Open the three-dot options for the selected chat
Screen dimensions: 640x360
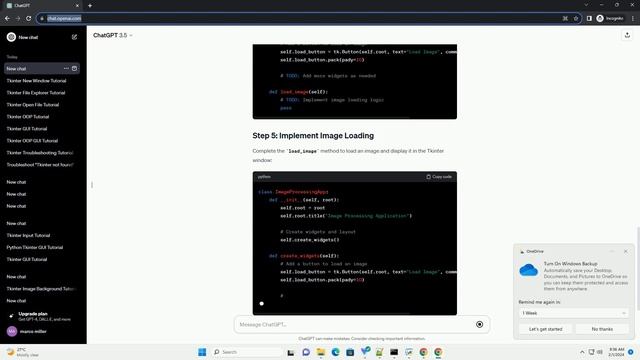tap(66, 69)
